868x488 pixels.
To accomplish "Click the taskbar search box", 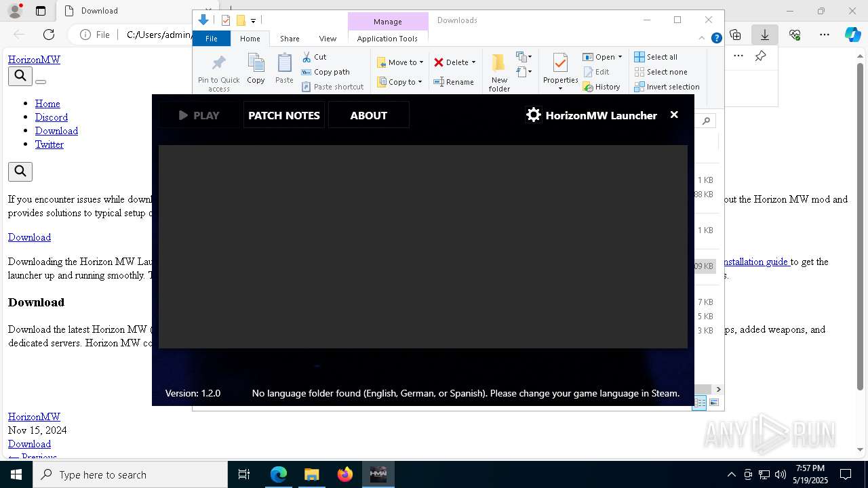I will (130, 474).
